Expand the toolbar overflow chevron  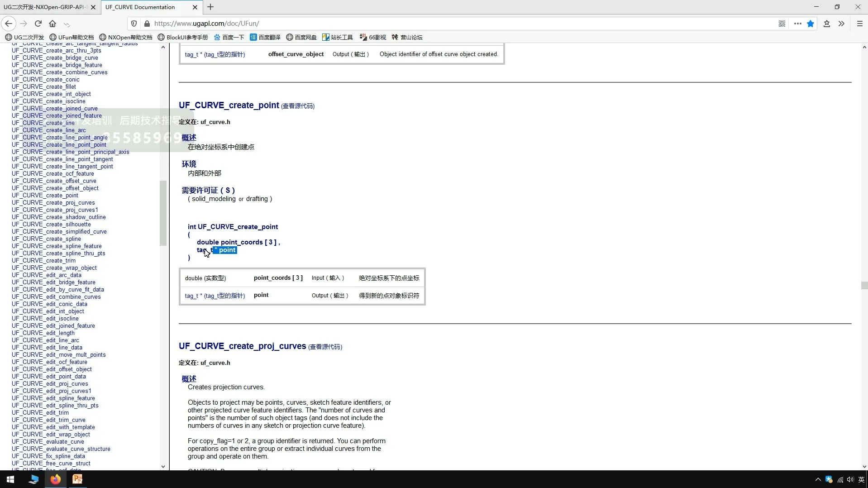(841, 24)
